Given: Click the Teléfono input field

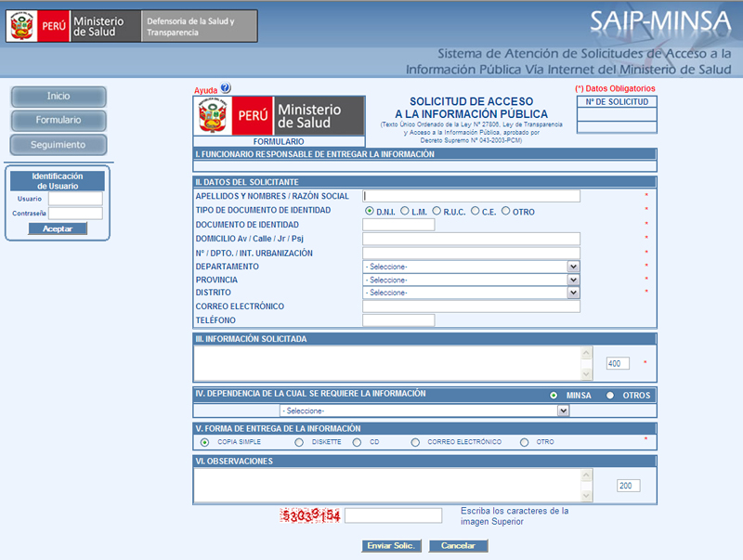Looking at the screenshot, I should coord(398,320).
